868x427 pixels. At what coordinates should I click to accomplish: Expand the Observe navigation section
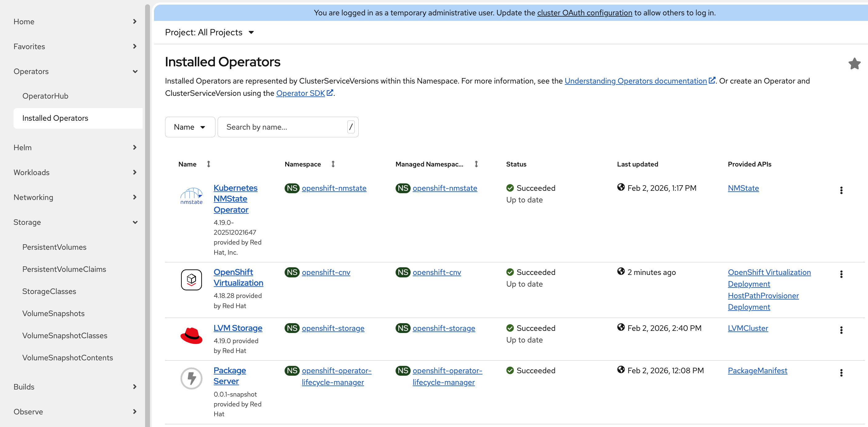75,412
